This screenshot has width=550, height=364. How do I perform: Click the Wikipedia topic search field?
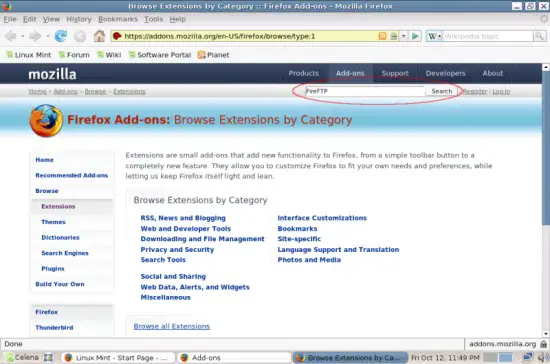[x=488, y=36]
